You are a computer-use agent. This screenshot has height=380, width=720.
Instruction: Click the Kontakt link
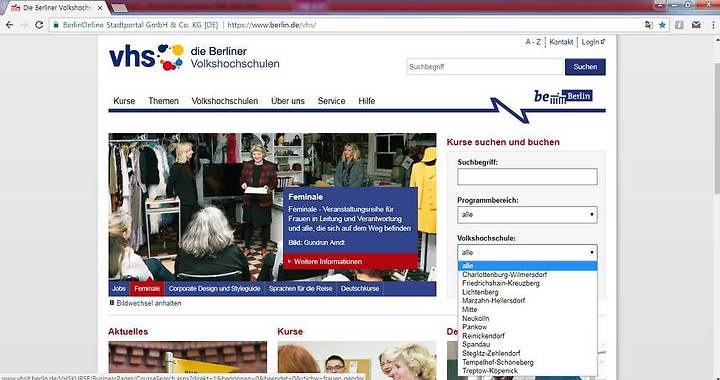click(561, 42)
